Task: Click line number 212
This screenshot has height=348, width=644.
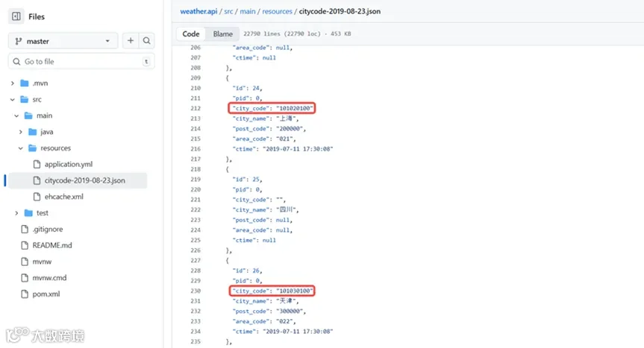Action: (x=196, y=109)
